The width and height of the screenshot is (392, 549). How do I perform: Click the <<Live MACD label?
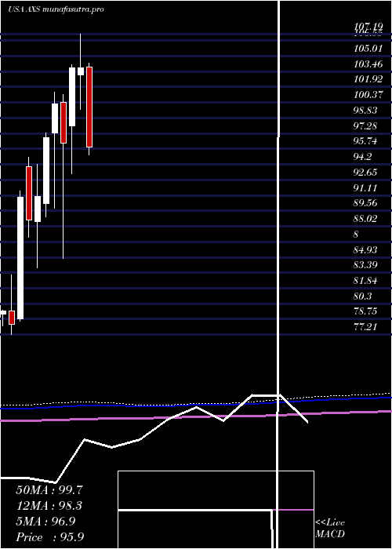coord(330,529)
